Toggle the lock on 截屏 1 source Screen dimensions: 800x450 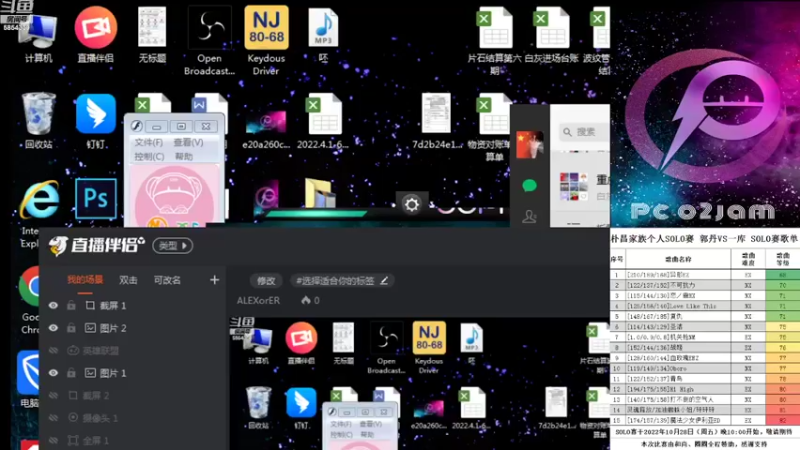tap(71, 306)
